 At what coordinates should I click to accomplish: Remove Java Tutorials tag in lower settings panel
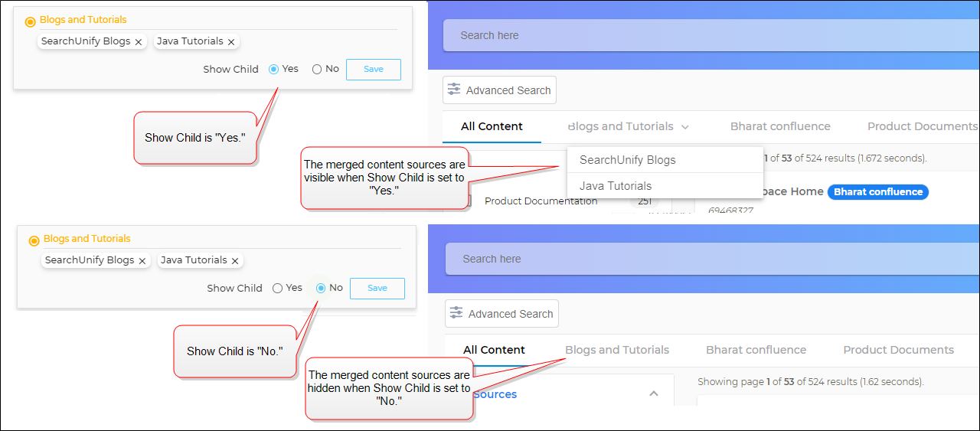pos(235,261)
